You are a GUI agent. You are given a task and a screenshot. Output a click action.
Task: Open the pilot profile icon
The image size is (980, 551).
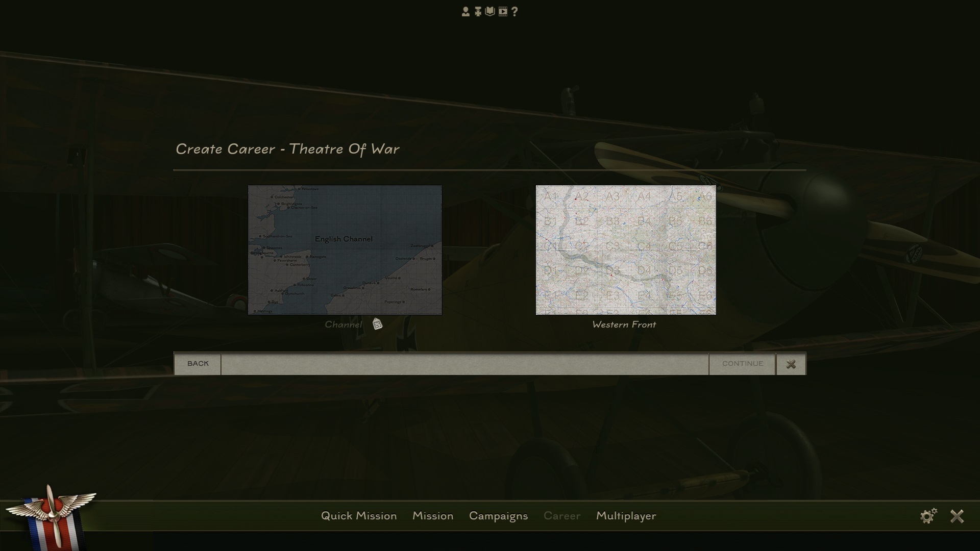pos(465,12)
